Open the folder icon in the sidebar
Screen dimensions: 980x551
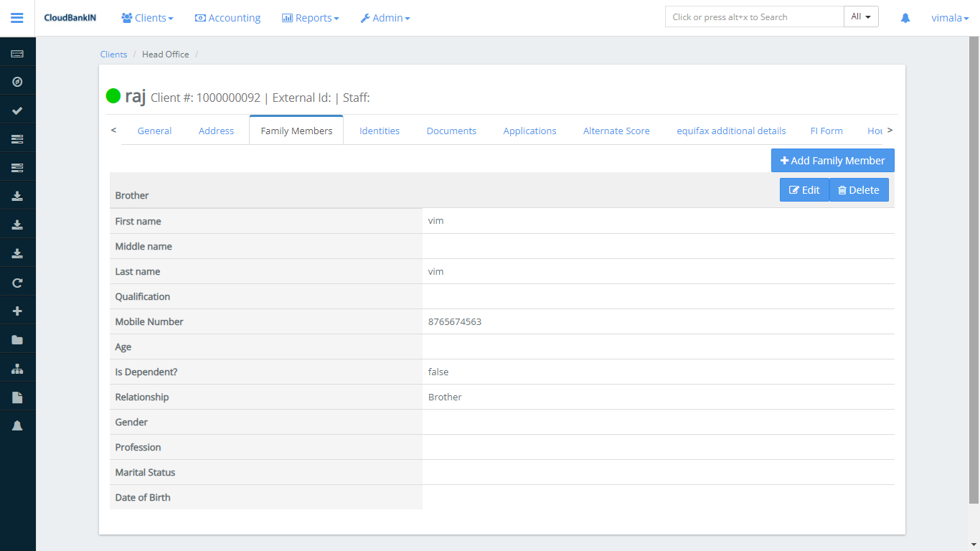click(17, 339)
